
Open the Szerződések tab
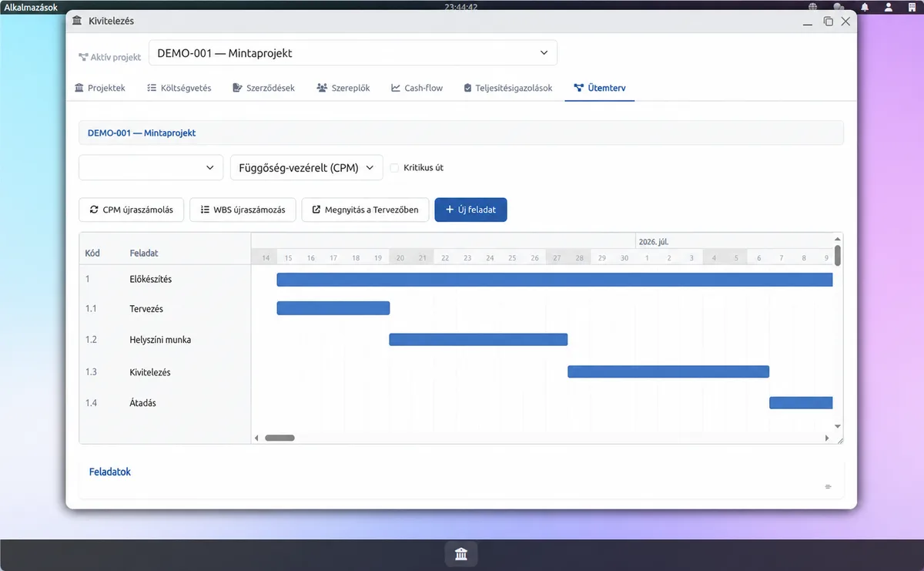[263, 88]
